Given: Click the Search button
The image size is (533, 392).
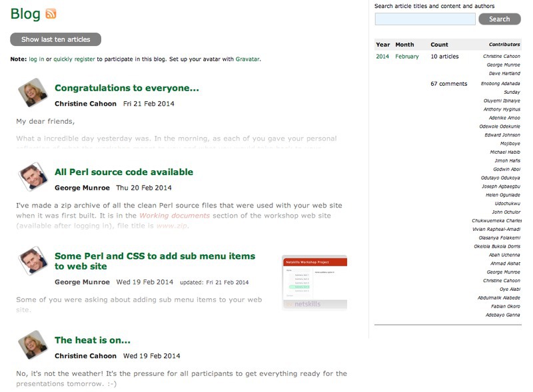Looking at the screenshot, I should coord(499,19).
